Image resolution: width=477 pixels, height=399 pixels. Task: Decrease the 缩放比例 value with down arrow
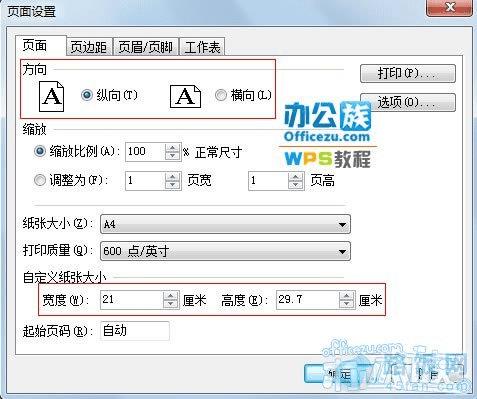pyautogui.click(x=173, y=156)
